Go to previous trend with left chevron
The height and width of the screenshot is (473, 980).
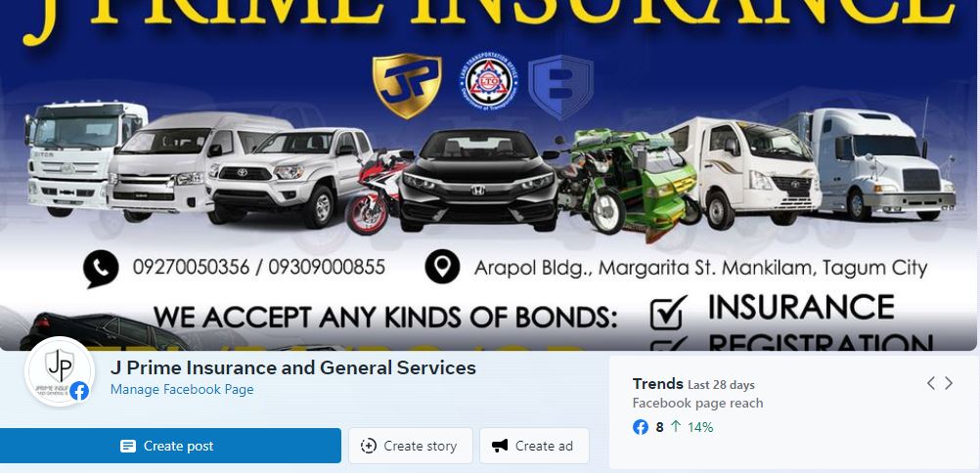pos(931,383)
